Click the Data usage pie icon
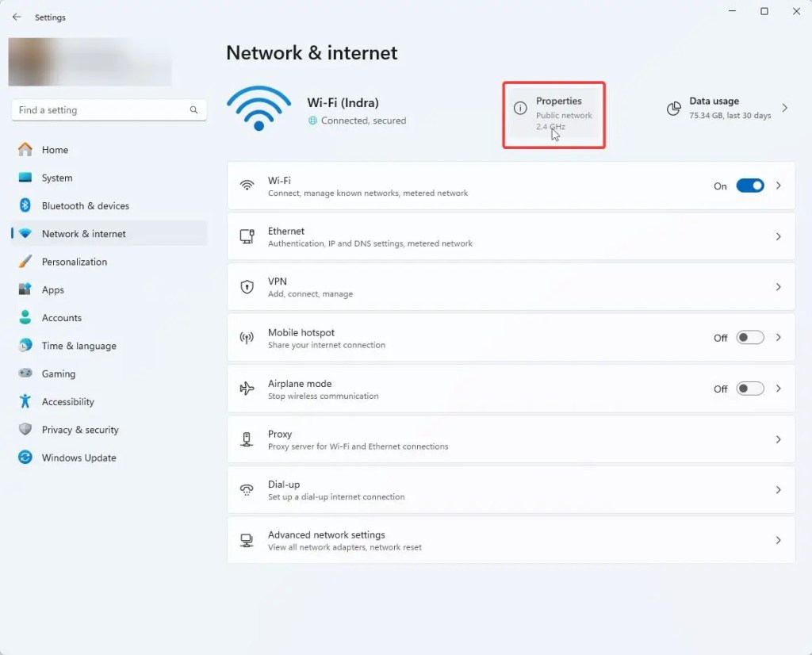This screenshot has width=812, height=655. coord(674,108)
